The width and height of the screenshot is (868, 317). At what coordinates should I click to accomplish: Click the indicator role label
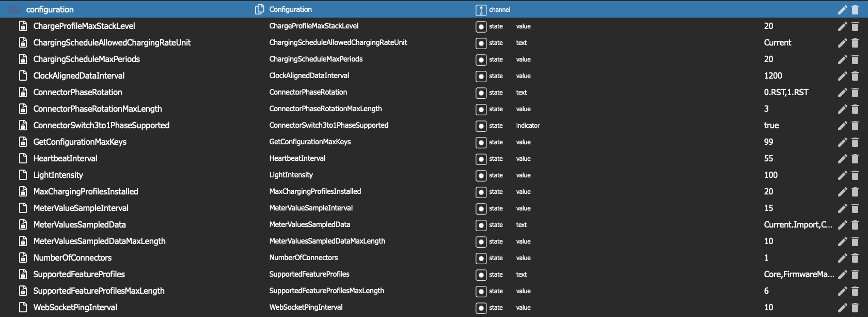click(528, 126)
